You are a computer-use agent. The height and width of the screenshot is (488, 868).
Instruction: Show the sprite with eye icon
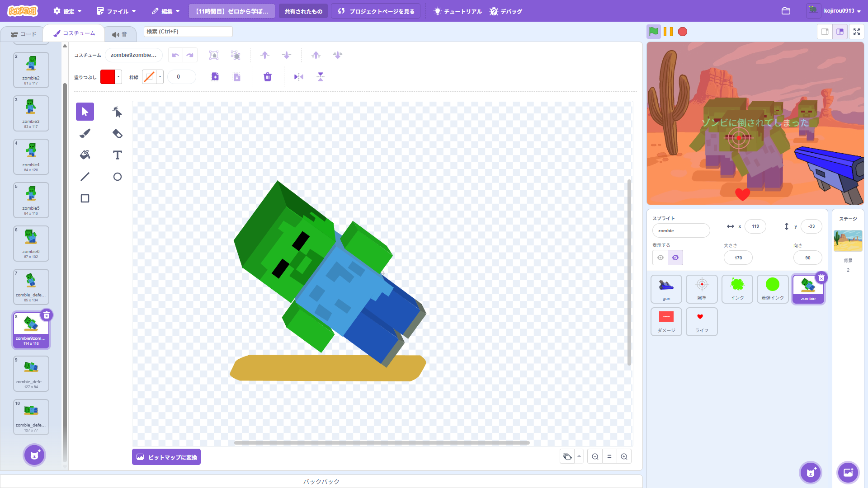660,258
